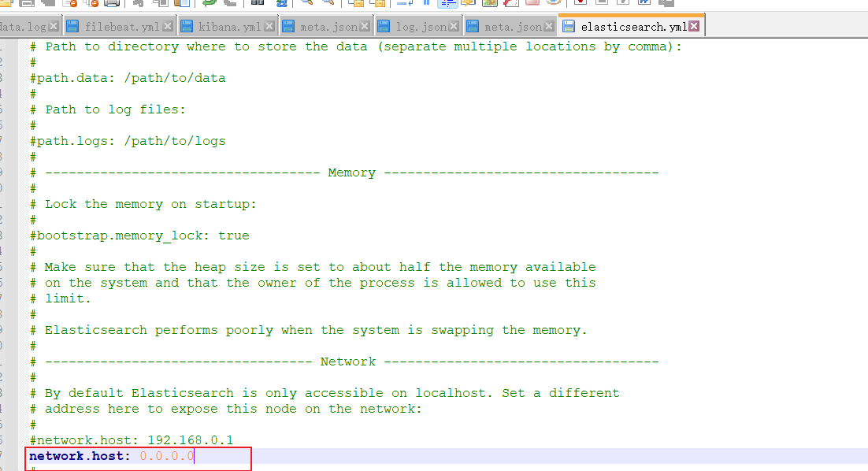Click the disk icon on elasticsearch.yml tab
Screen dimensions: 868x471
569,26
